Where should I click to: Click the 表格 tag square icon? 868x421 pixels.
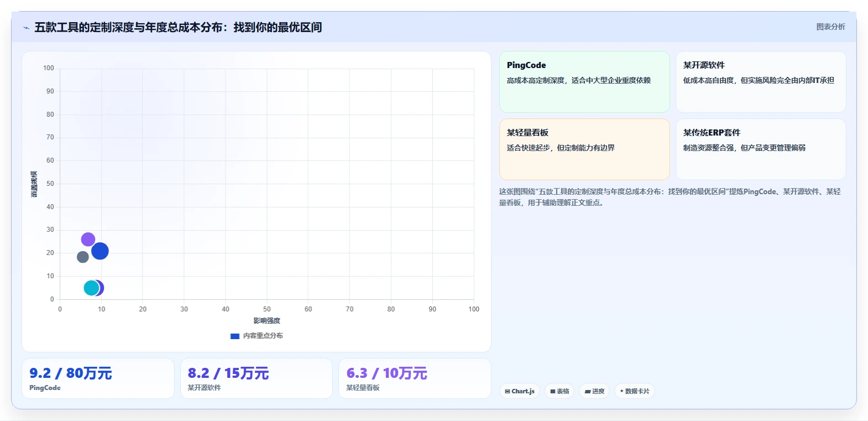click(x=553, y=391)
